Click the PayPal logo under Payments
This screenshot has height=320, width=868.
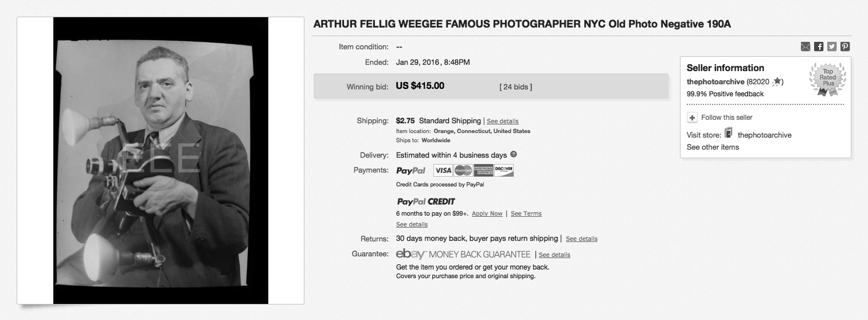click(x=410, y=170)
